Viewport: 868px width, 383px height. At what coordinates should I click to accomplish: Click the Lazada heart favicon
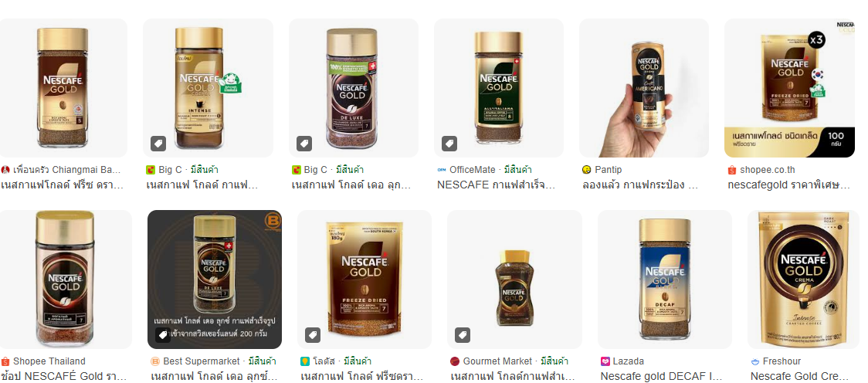pos(605,361)
